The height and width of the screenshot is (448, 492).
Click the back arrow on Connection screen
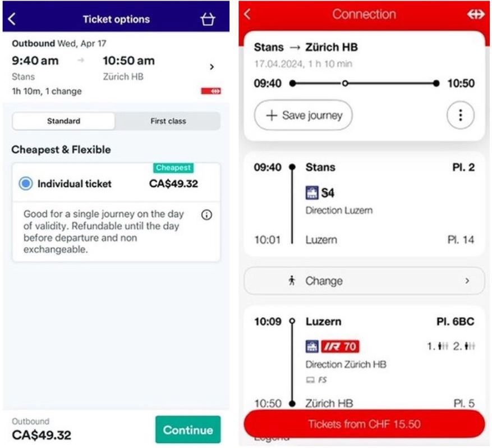tap(247, 14)
